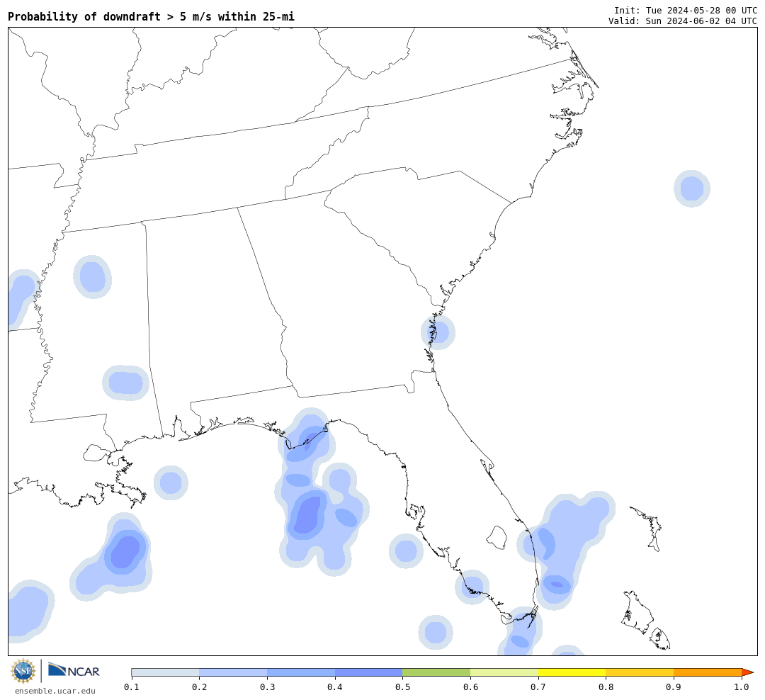Click the 0.8–0.9 gold colorbar segment
Viewport: 765px width, 700px height.
[640, 672]
